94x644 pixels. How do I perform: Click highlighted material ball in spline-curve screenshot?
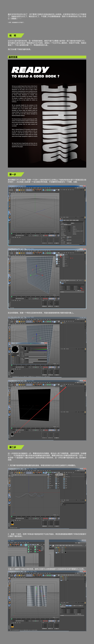coord(12,523)
